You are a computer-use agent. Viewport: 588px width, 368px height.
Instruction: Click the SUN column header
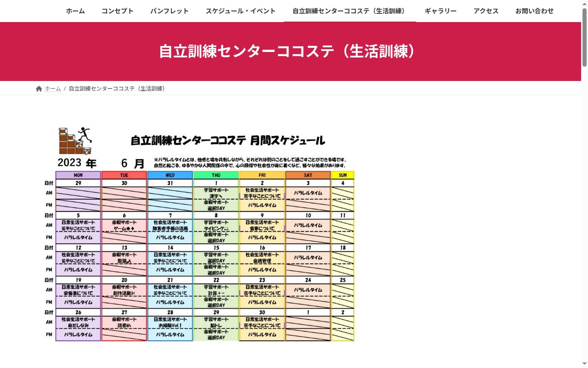coord(343,175)
